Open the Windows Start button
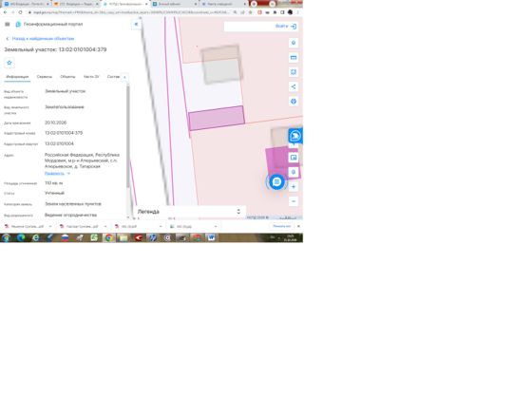The width and height of the screenshot is (532, 396). point(6,237)
